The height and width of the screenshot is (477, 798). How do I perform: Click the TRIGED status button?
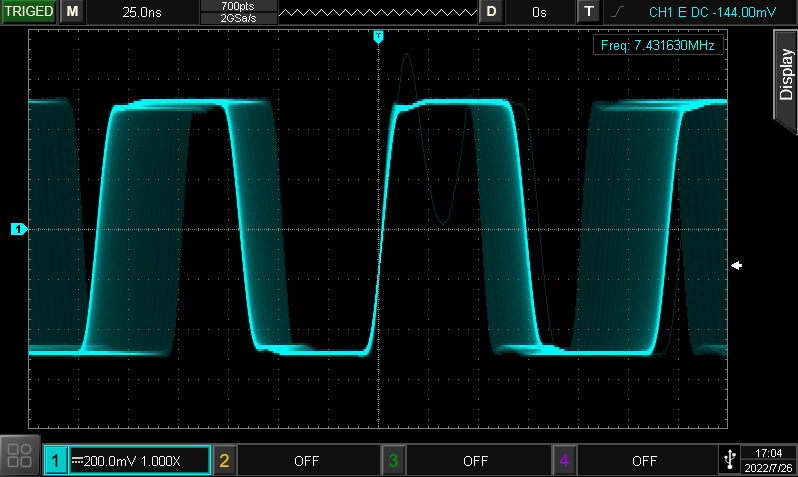coord(29,12)
